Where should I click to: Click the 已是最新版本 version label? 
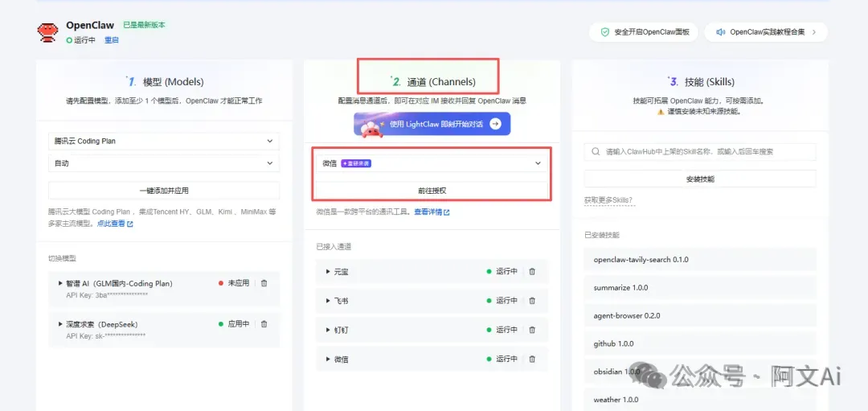tap(144, 25)
